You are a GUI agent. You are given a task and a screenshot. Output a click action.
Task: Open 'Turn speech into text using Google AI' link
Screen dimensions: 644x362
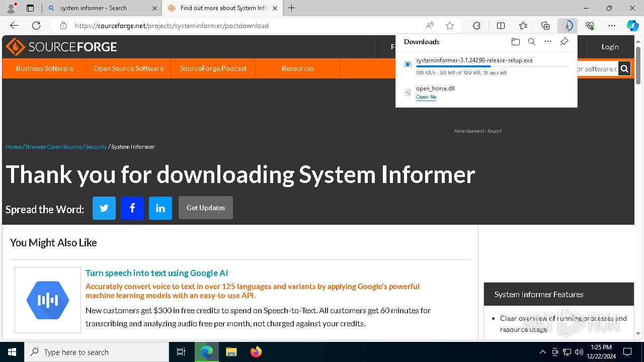156,273
